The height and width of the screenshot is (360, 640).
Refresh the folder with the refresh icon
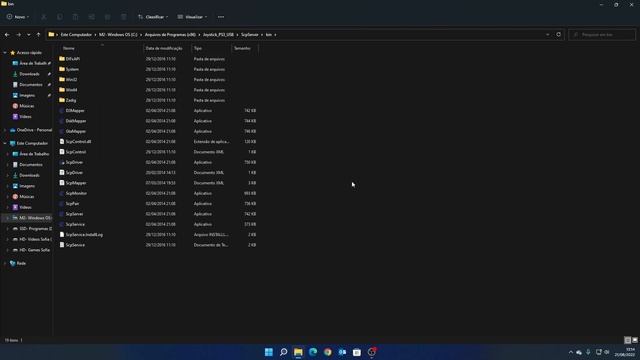559,35
